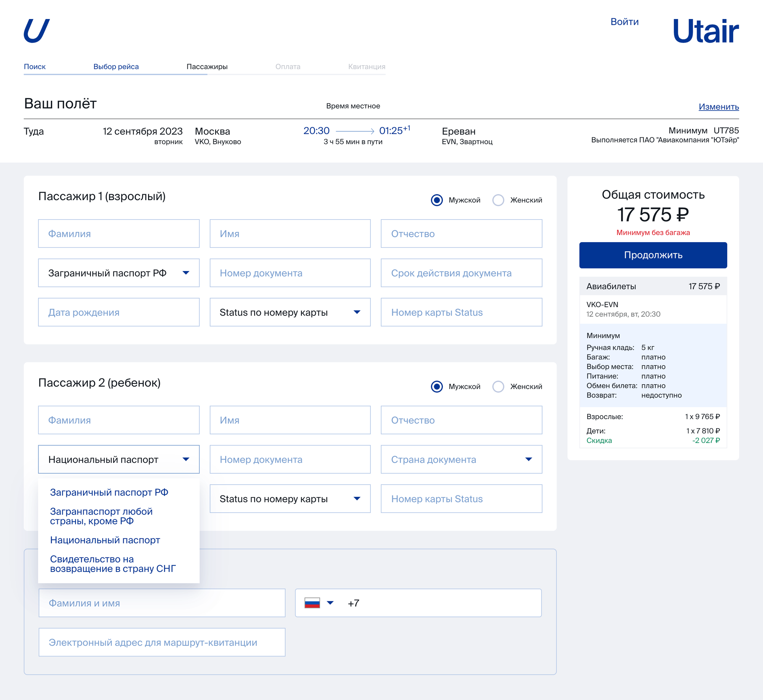Screen dimensions: 763x700
Task: Focus the +7 phone number field
Action: 418,603
